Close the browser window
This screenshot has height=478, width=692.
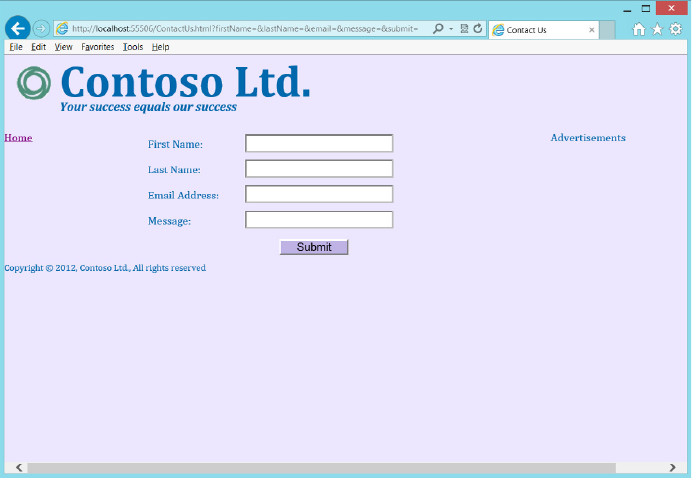pyautogui.click(x=671, y=8)
